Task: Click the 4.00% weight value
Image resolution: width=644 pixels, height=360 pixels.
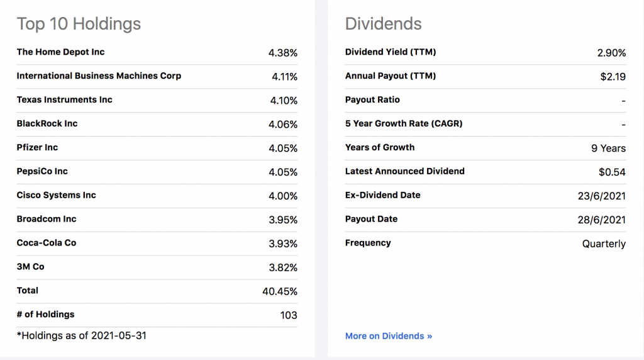Action: click(283, 196)
